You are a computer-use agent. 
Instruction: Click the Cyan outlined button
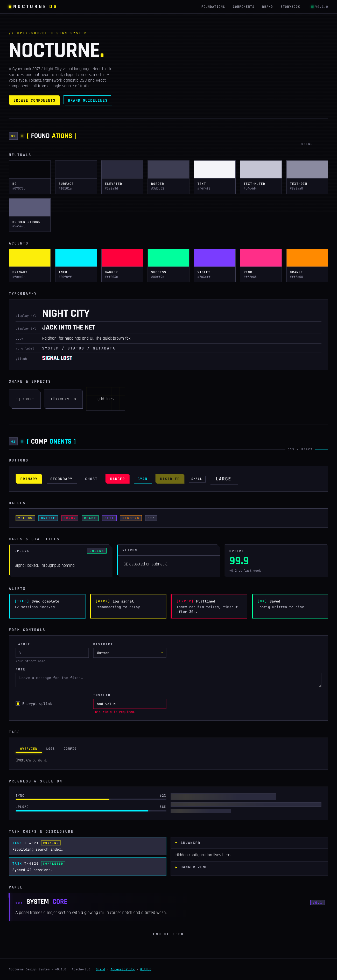pyautogui.click(x=142, y=479)
